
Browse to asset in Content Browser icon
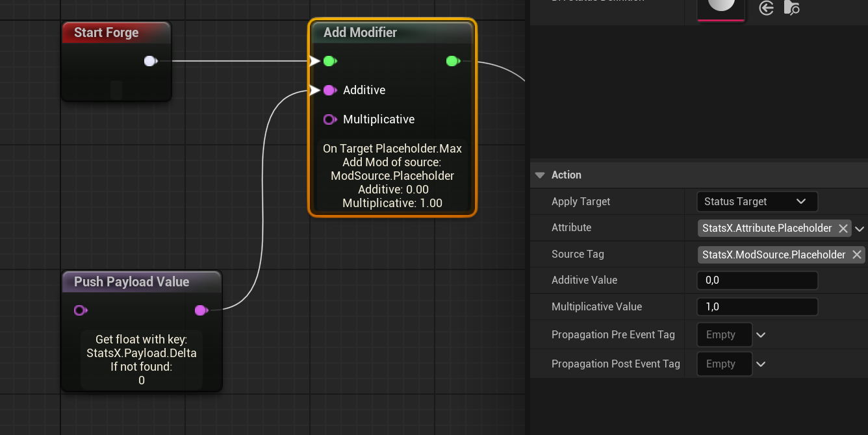point(791,8)
